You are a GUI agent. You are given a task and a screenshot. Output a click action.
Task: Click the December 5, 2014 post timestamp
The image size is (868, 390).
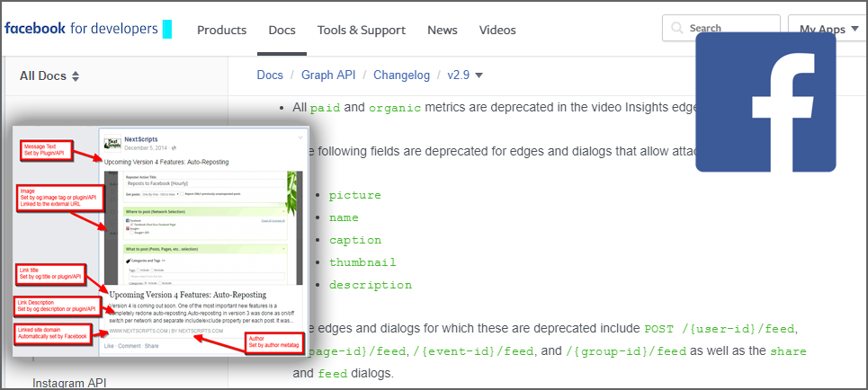click(x=148, y=147)
